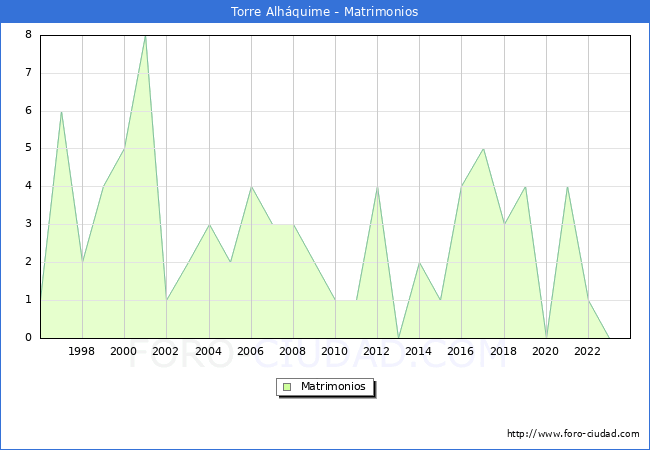Click the y-axis value 5

click(28, 148)
